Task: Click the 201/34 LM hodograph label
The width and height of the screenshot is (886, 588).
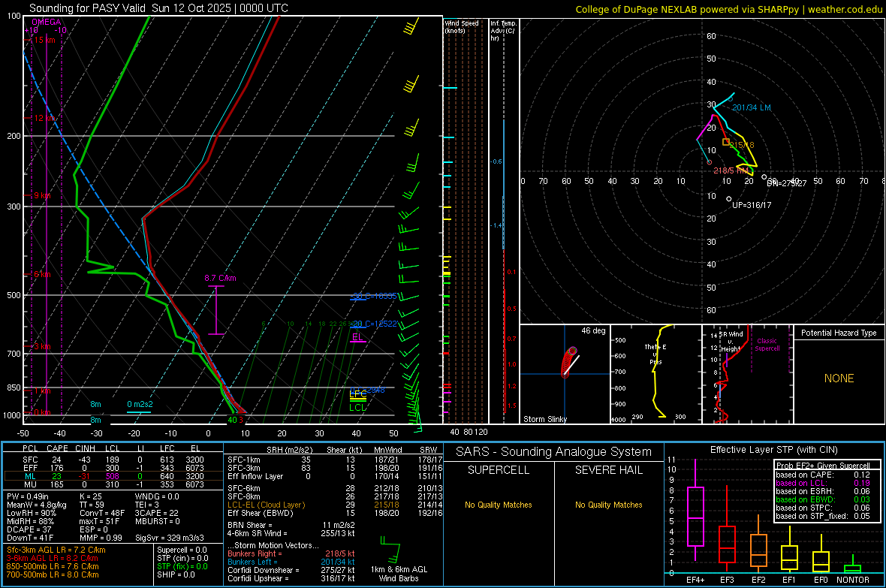Action: coord(752,107)
